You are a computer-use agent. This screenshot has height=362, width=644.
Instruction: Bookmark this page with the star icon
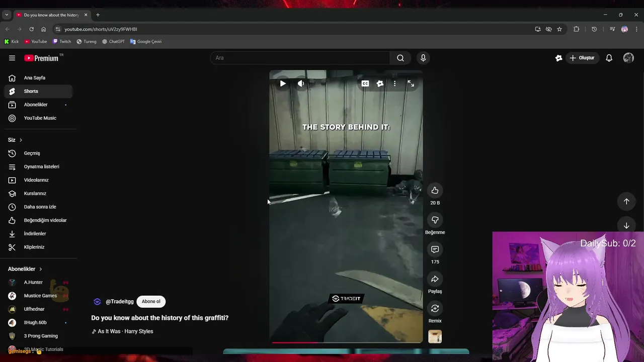pyautogui.click(x=559, y=29)
